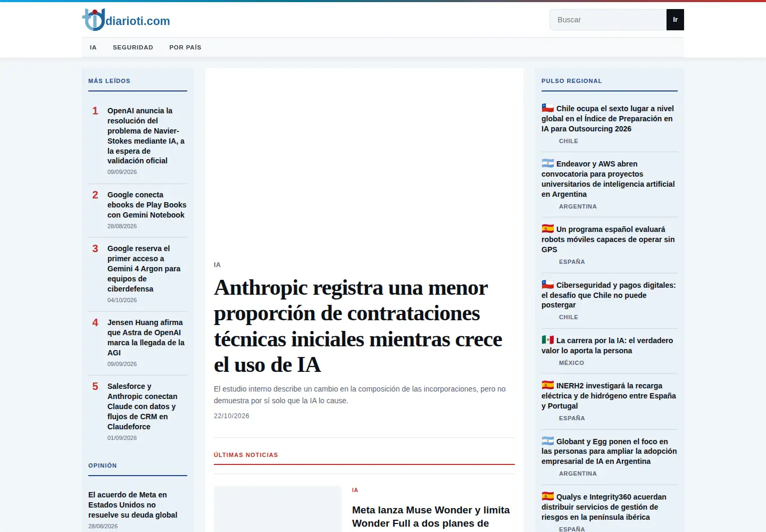Open programa español robots móviles article

pos(609,239)
